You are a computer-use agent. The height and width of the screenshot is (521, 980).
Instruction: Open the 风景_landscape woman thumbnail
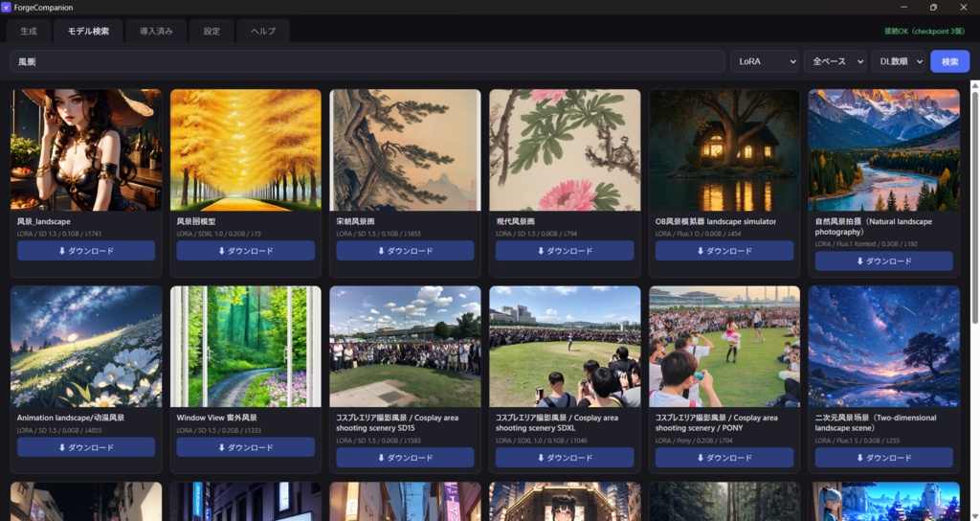click(x=86, y=150)
